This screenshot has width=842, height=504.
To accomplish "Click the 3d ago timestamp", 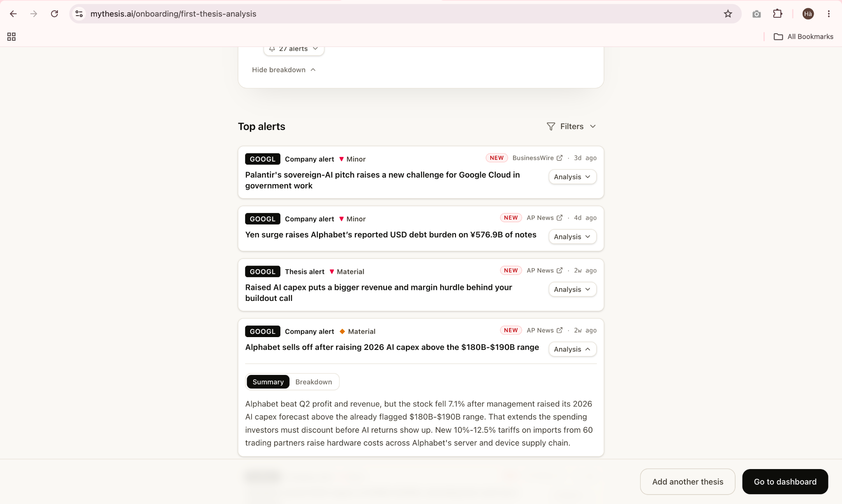I will [x=585, y=158].
